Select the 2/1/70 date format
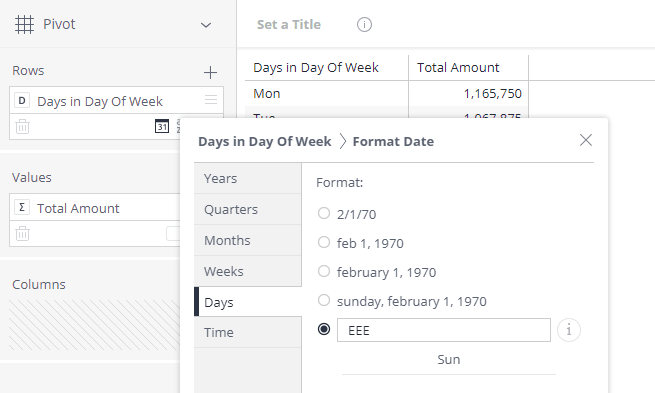This screenshot has width=655, height=393. pyautogui.click(x=324, y=213)
